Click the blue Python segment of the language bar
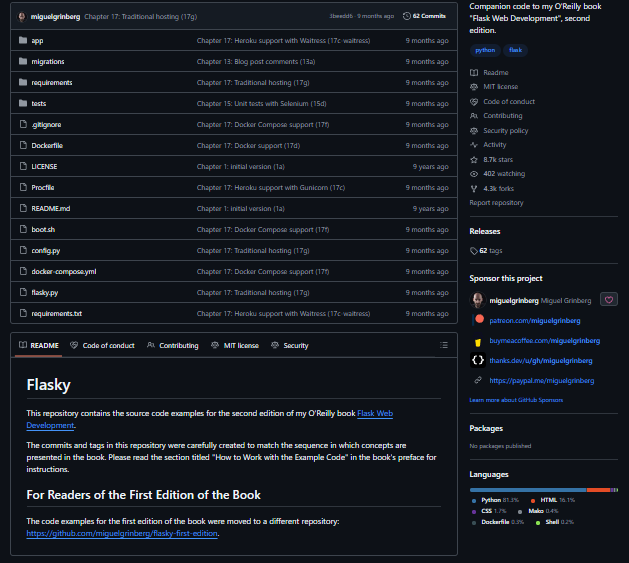The image size is (629, 563). [528, 490]
